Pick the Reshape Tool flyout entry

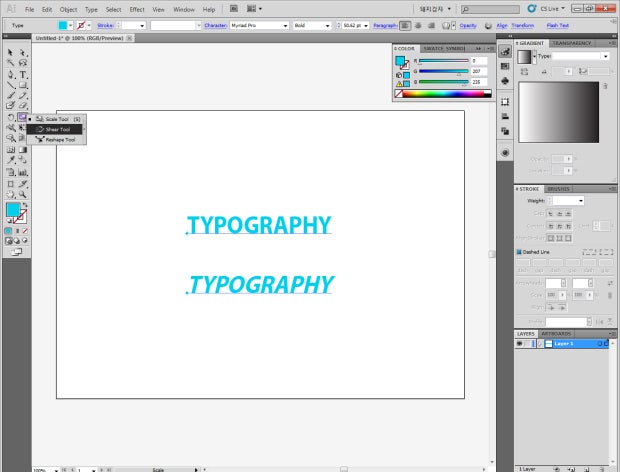coord(60,140)
